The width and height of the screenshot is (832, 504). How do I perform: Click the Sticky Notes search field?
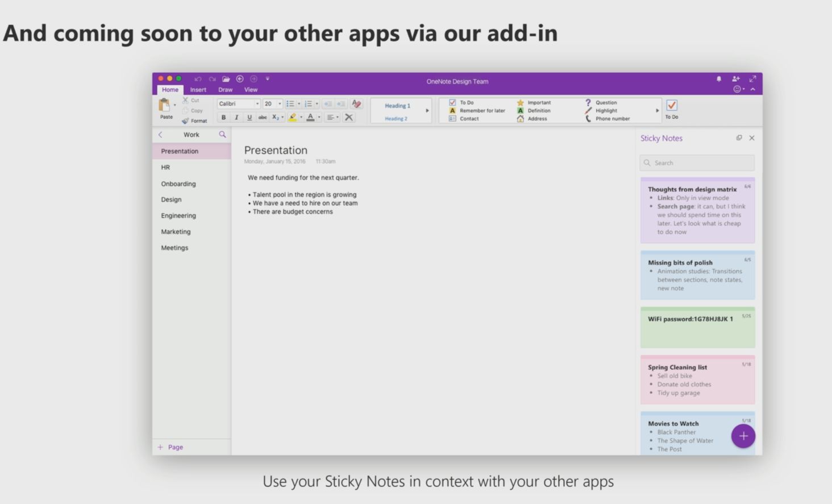point(697,163)
